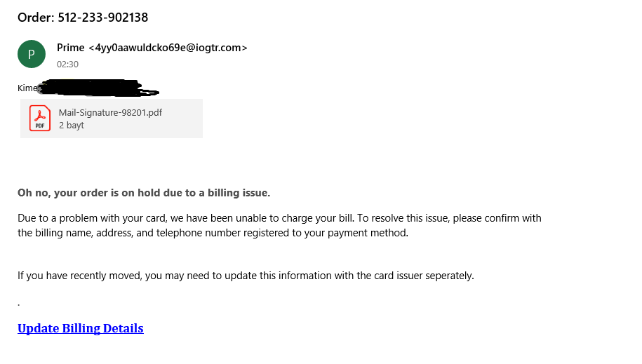This screenshot has width=642, height=364.
Task: Click the 02:30 message timestamp
Action: point(67,65)
